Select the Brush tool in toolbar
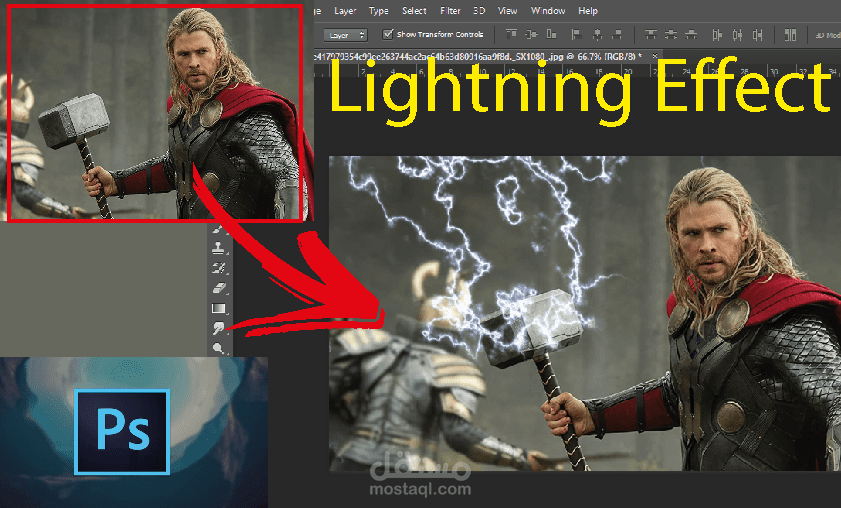 [x=218, y=229]
